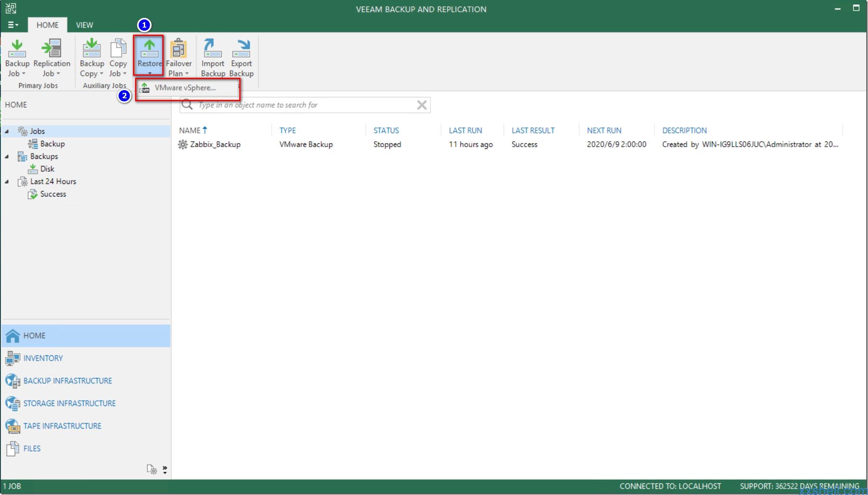Expand navigation pane overflow chevron
868x495 pixels.
(x=165, y=469)
